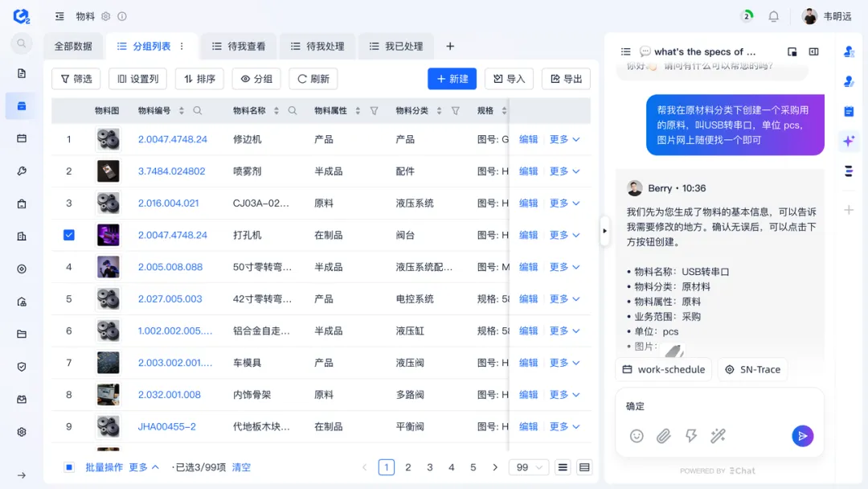Switch to 待我查看 tab

(239, 47)
